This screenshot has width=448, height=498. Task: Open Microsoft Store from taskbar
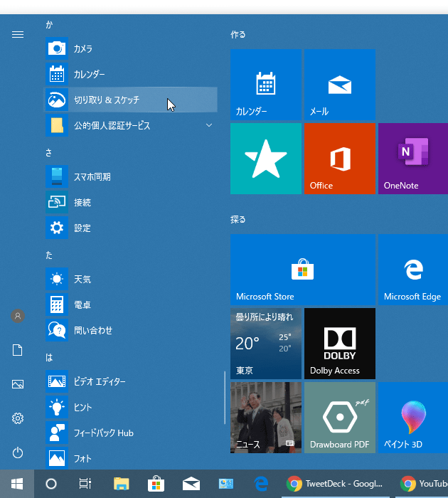point(156,484)
